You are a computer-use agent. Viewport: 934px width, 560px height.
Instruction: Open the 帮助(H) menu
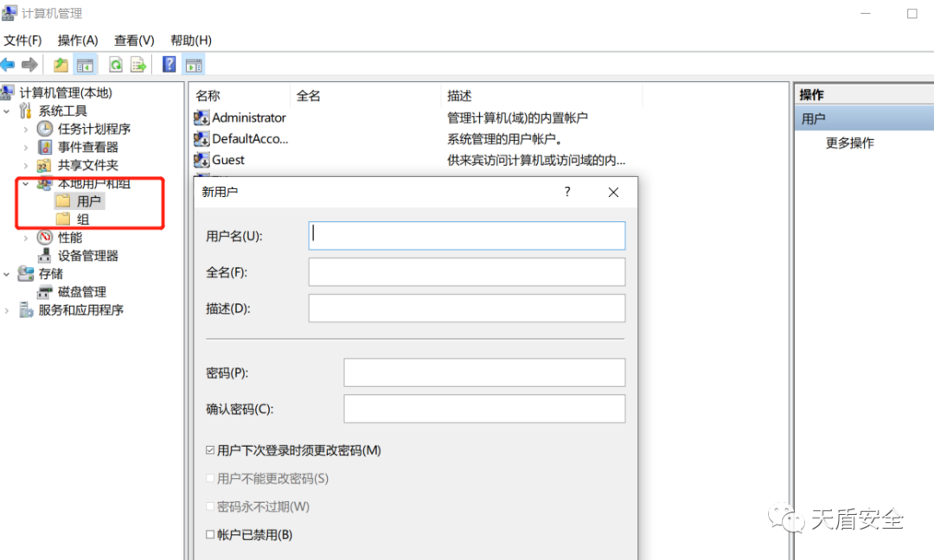(190, 41)
